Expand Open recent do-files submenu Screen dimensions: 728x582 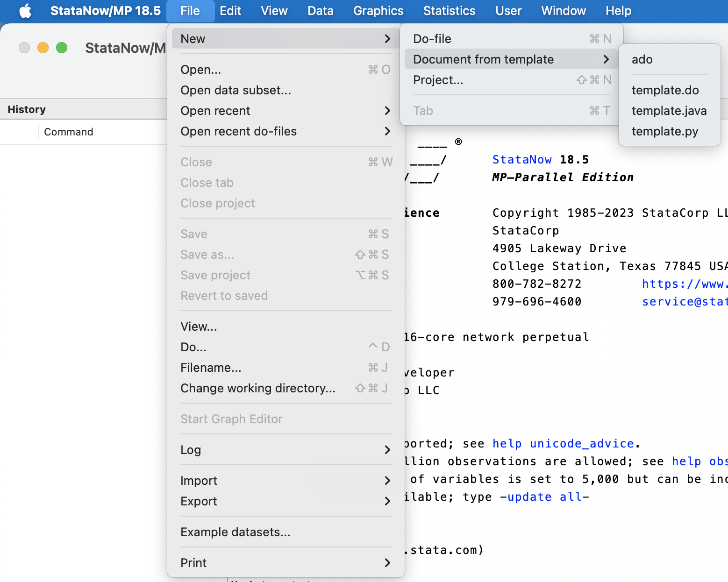[285, 131]
